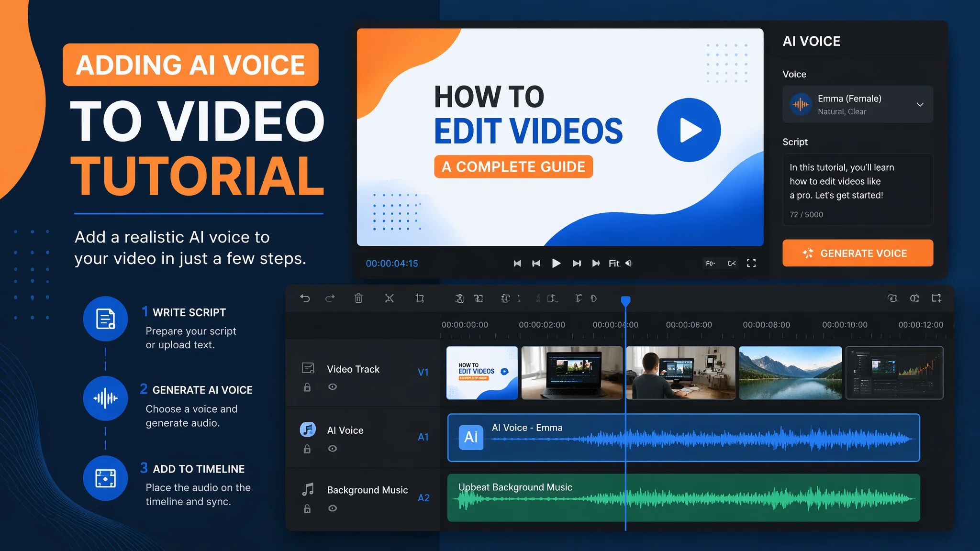Open the Fit zoom level dropdown

[x=614, y=263]
